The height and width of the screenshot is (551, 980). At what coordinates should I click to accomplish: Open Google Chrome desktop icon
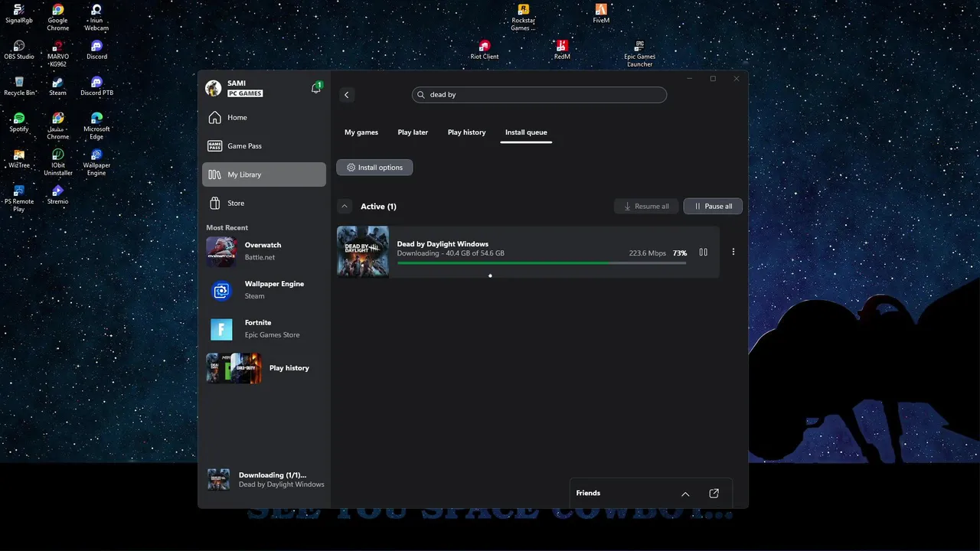[57, 18]
